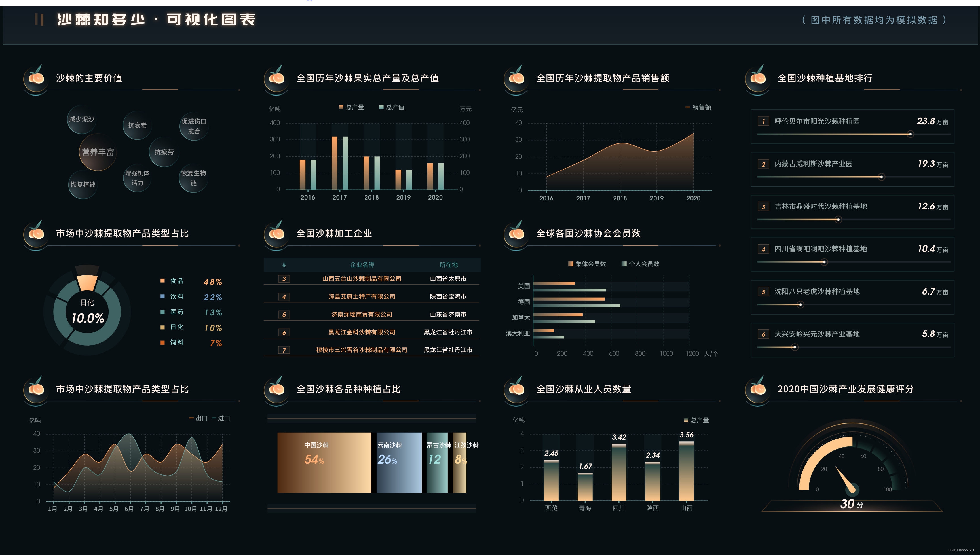The width and height of the screenshot is (980, 555).
Task: Click slider knob for 呼伦贝尔市阳光沙棘种植园
Action: coord(910,134)
